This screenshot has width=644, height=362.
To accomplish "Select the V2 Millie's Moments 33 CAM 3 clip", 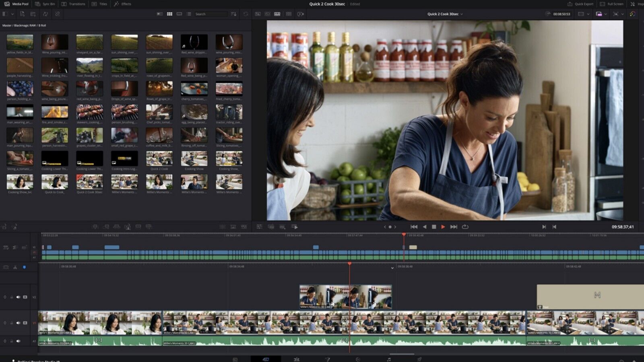I will (345, 297).
